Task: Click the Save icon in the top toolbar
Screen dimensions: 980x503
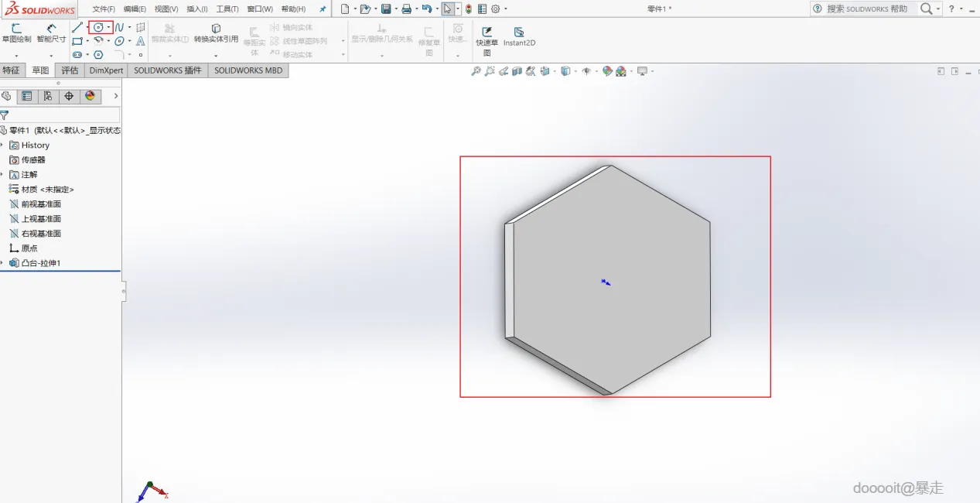Action: 385,9
